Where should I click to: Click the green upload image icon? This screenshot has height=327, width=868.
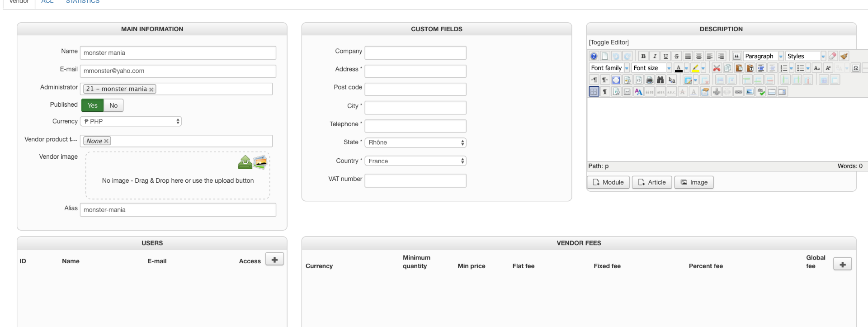[245, 162]
